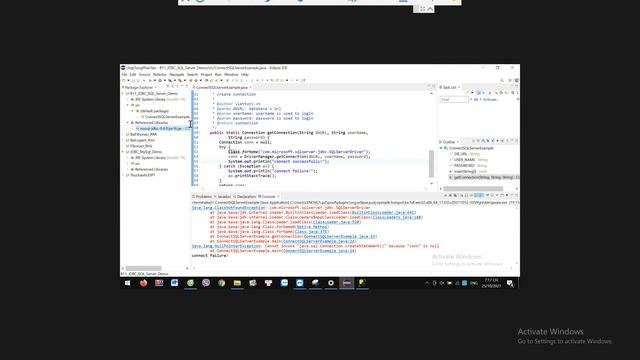Click the Java perspective icon
This screenshot has width=640, height=360.
[x=516, y=80]
